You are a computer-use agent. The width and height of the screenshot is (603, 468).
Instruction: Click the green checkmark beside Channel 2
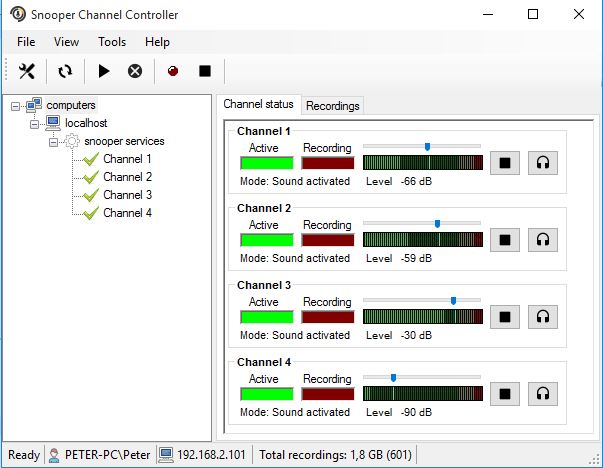tap(91, 177)
